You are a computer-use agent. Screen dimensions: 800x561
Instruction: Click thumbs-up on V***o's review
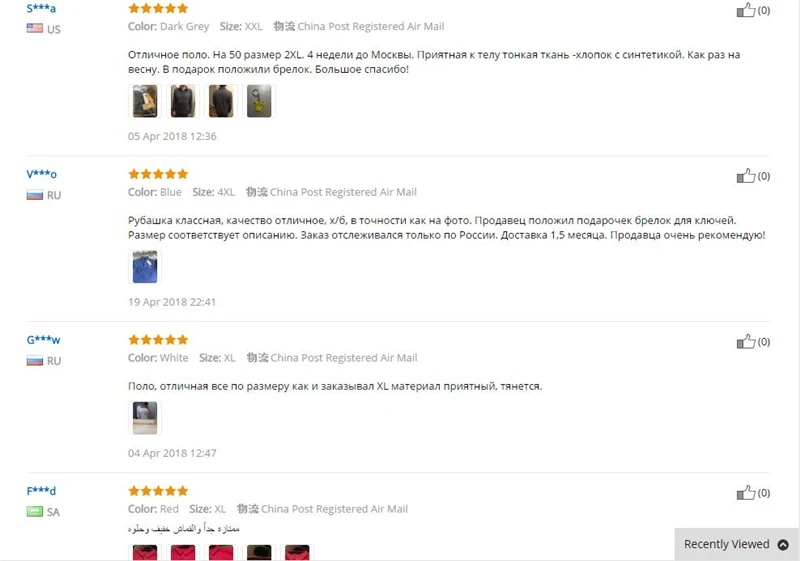[746, 175]
